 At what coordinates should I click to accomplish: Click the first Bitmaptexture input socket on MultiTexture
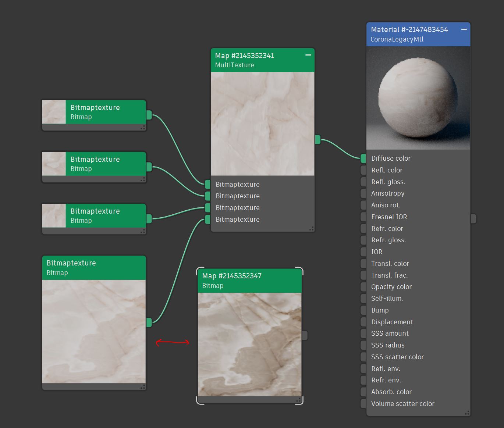coord(207,185)
